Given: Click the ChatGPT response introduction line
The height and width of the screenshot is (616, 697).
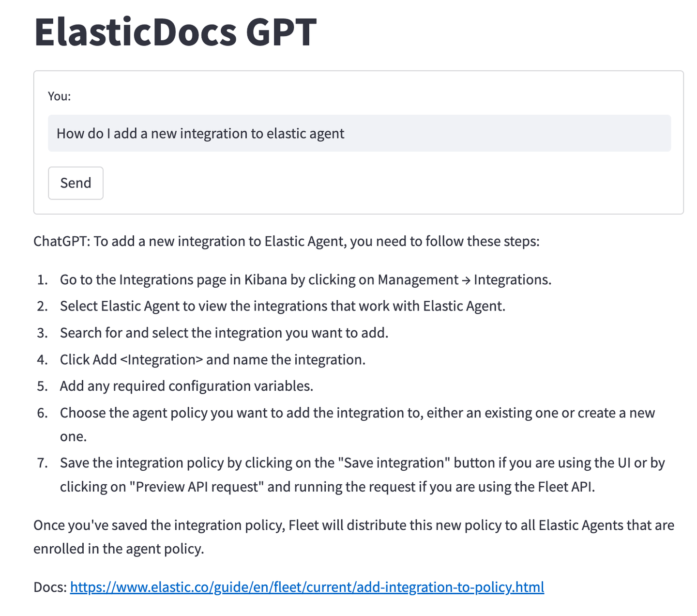Looking at the screenshot, I should coord(287,241).
